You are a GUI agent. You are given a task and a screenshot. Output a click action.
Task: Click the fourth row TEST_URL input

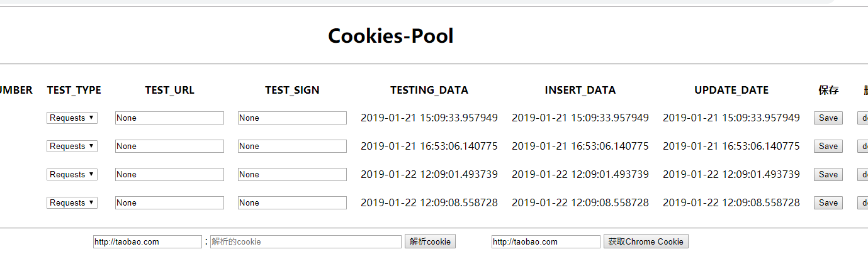169,203
